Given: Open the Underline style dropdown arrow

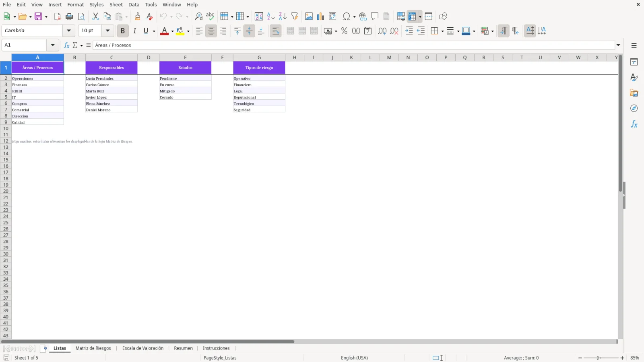Looking at the screenshot, I should [x=154, y=31].
